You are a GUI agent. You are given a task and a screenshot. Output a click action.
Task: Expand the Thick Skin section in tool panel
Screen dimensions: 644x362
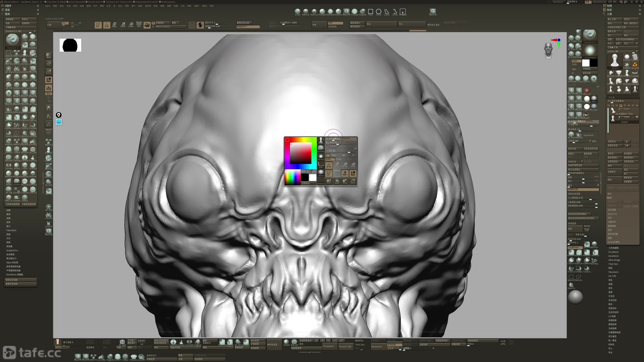[x=613, y=264]
